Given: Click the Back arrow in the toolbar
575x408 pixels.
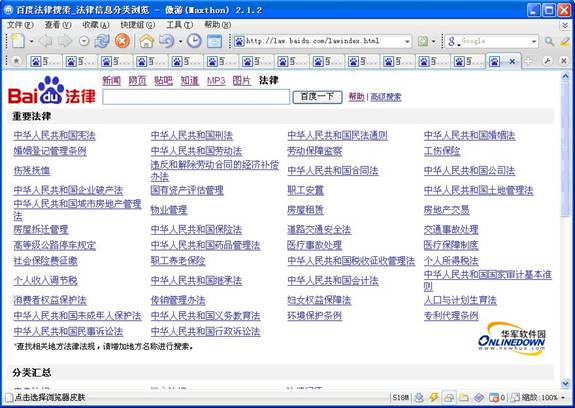Looking at the screenshot, I should [x=45, y=41].
